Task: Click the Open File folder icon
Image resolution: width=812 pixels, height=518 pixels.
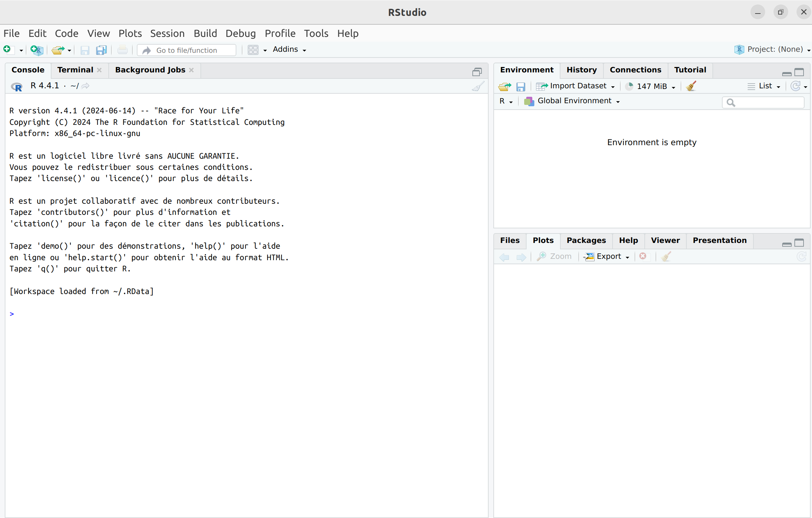Action: tap(58, 50)
